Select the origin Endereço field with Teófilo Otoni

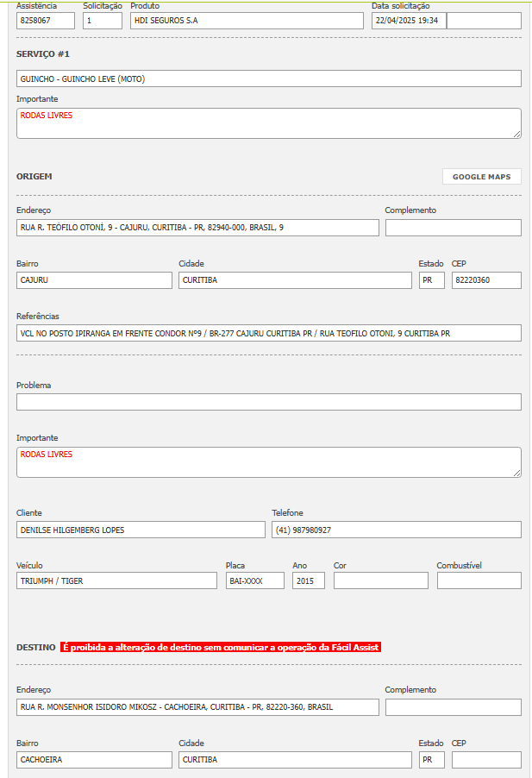(x=197, y=228)
